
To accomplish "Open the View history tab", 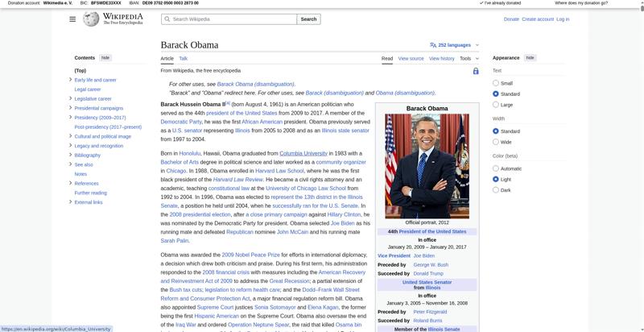I will pyautogui.click(x=441, y=59).
